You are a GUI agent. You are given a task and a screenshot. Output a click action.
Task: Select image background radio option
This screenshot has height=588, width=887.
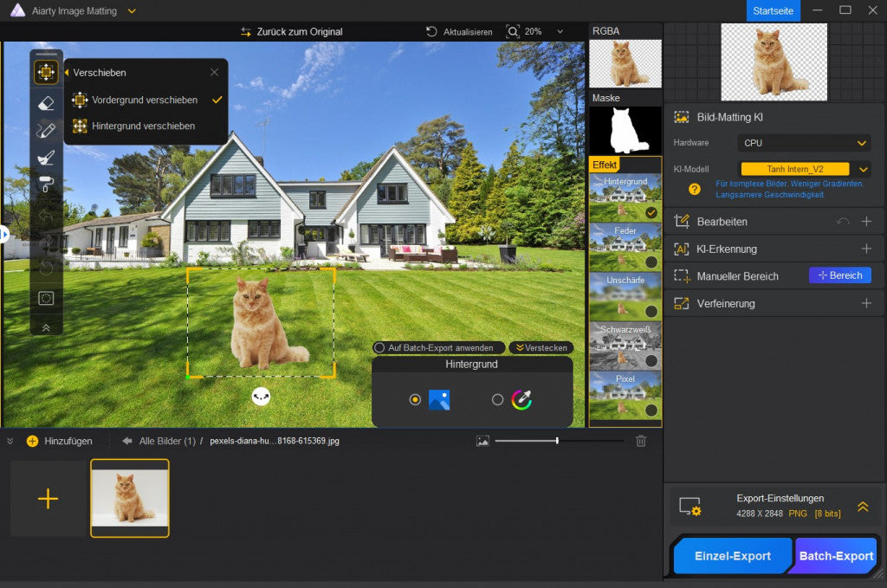[x=415, y=399]
